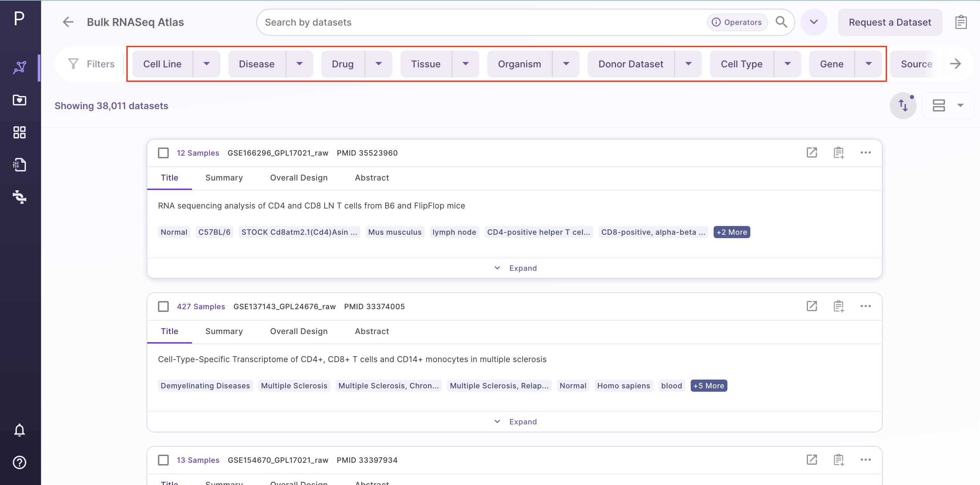Screen dimensions: 980x485
Task: Click the Filters funnel icon
Action: 73,64
